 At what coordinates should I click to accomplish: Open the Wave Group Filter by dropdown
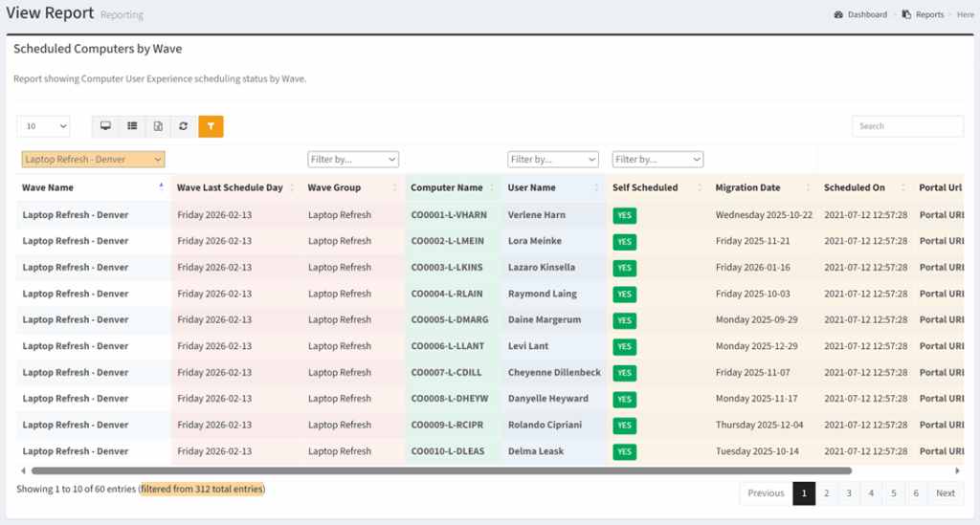353,159
